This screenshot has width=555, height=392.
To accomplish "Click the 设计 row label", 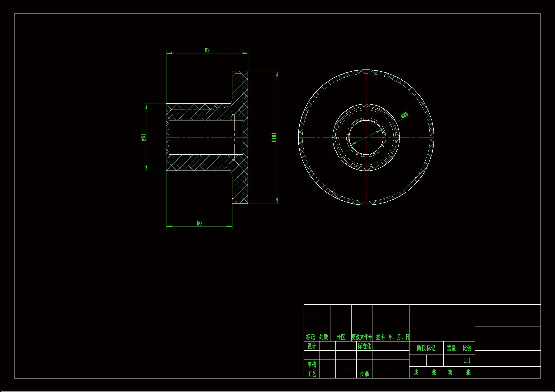I will click(312, 346).
